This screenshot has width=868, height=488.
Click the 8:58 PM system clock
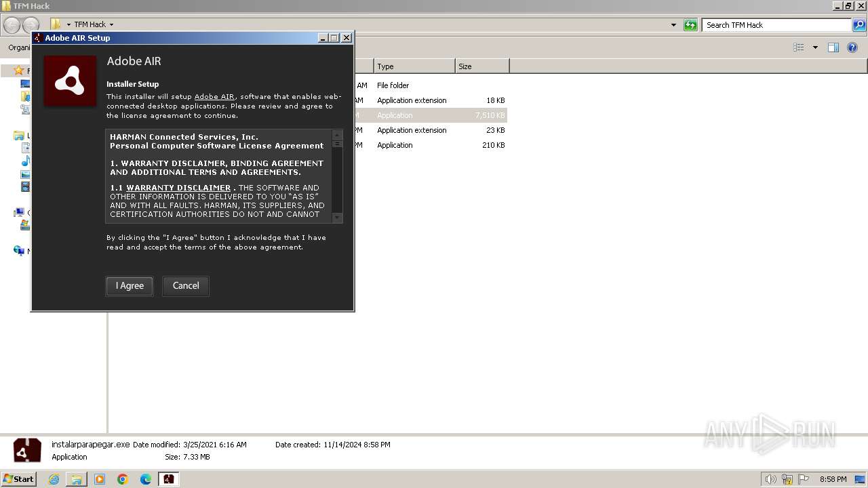[x=833, y=479]
